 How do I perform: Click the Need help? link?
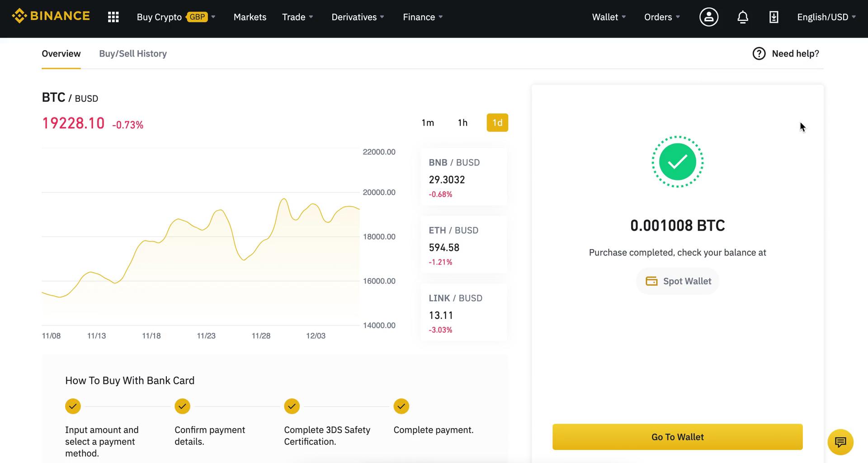(795, 53)
